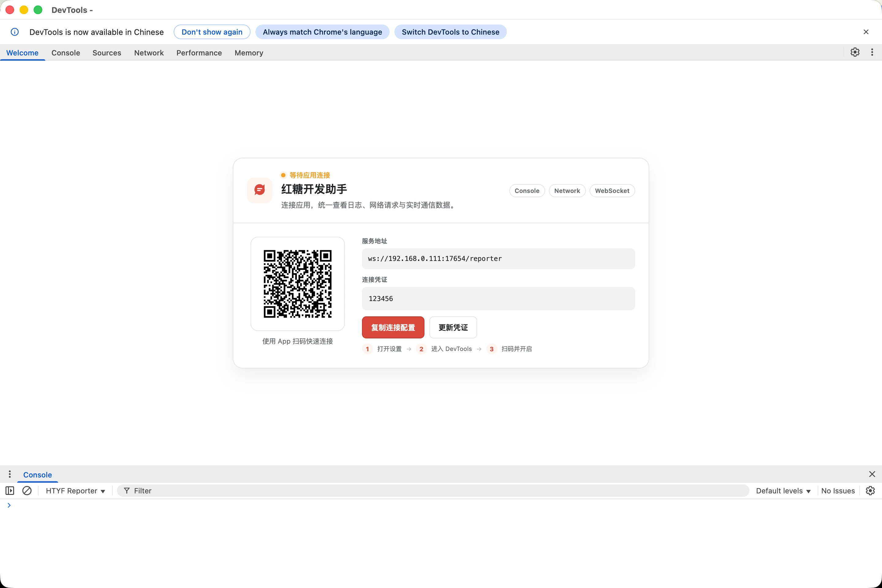Open the Default levels dropdown

tap(783, 491)
